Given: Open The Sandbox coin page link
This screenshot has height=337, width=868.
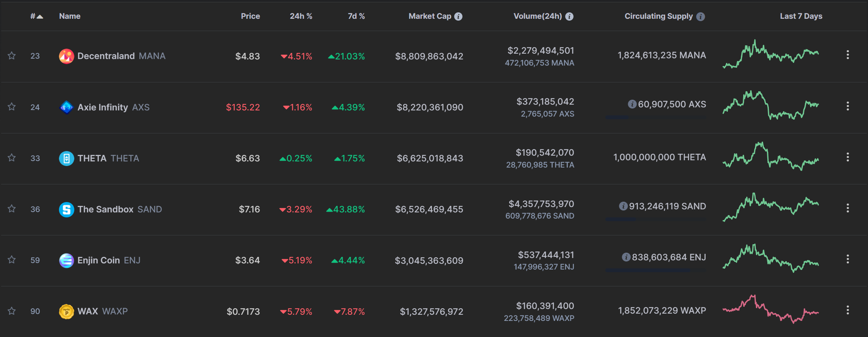Looking at the screenshot, I should coord(120,209).
